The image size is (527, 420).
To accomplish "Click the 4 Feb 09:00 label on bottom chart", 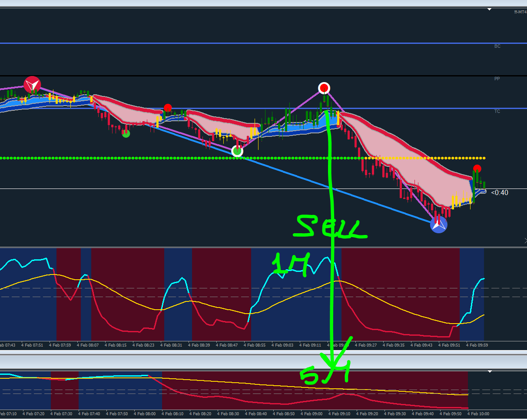I will point(311,414).
